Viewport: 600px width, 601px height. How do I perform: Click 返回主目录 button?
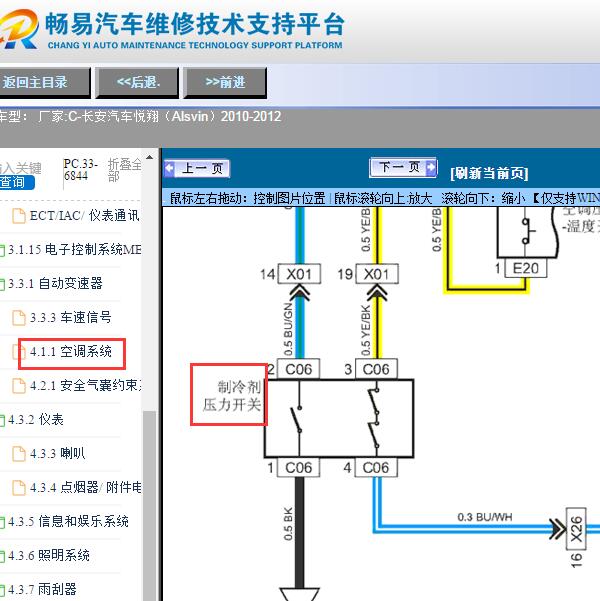click(44, 82)
